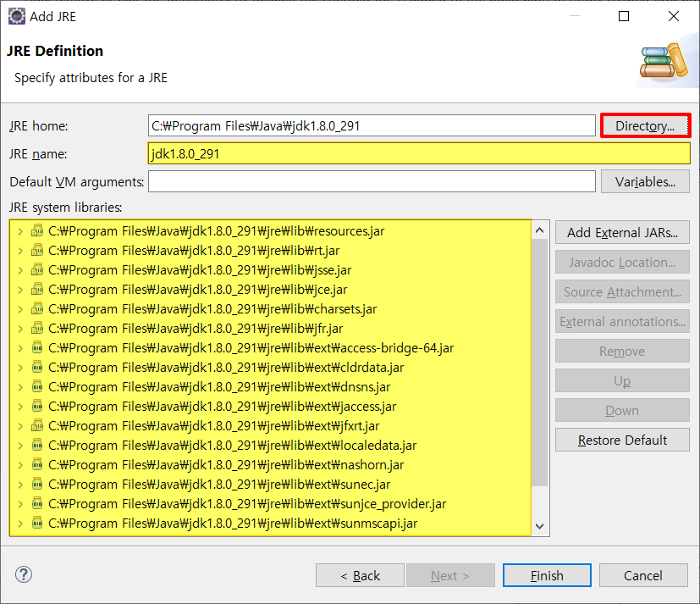Select the ext\jaccess.jar row text
Screen dimensions: 700x604
[x=222, y=407]
